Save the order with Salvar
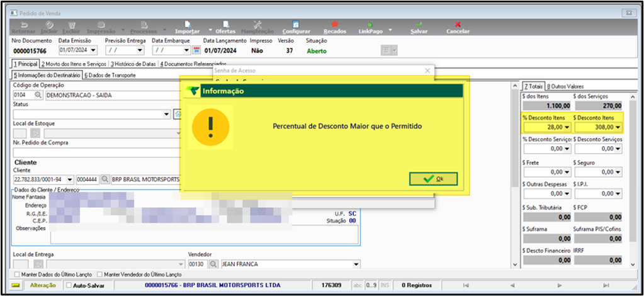644x296 pixels. tap(419, 28)
